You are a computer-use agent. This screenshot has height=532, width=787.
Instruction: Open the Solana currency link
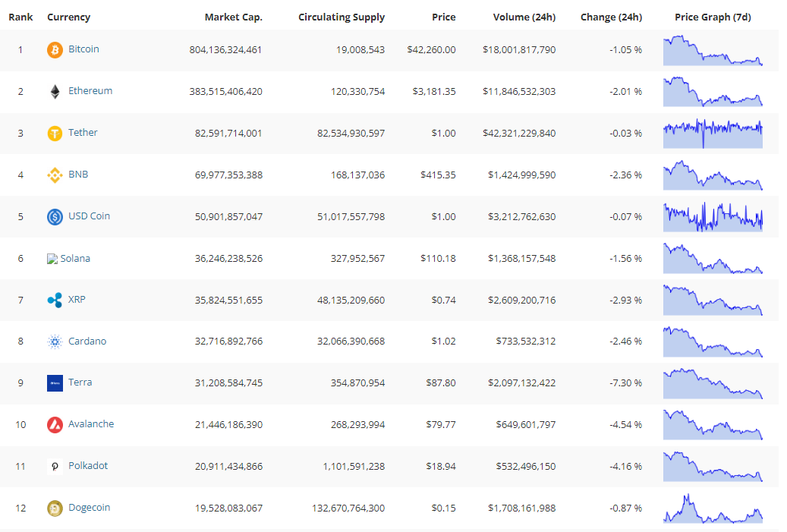tap(75, 258)
